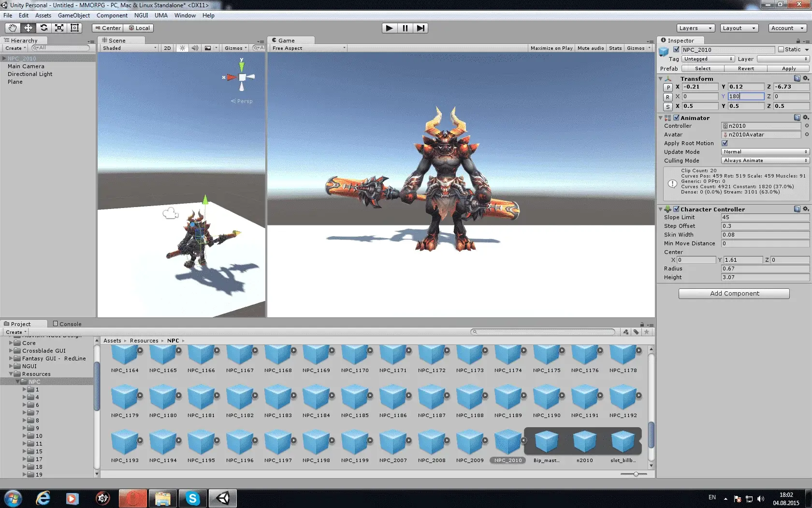
Task: Open the Layout dropdown
Action: point(739,28)
